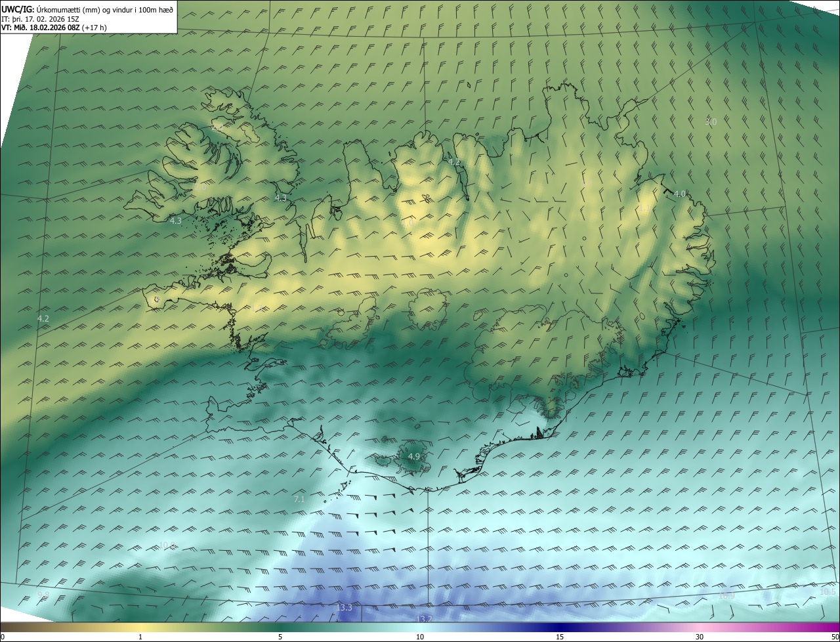The width and height of the screenshot is (840, 642).
Task: Click the 1 tick on the color scale
Action: pos(140,637)
